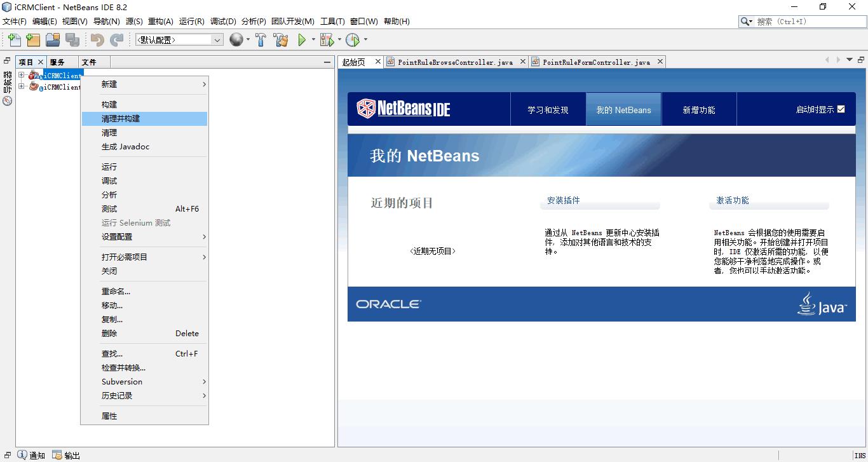The width and height of the screenshot is (868, 462).
Task: Maximize the editor window icon
Action: 860,60
